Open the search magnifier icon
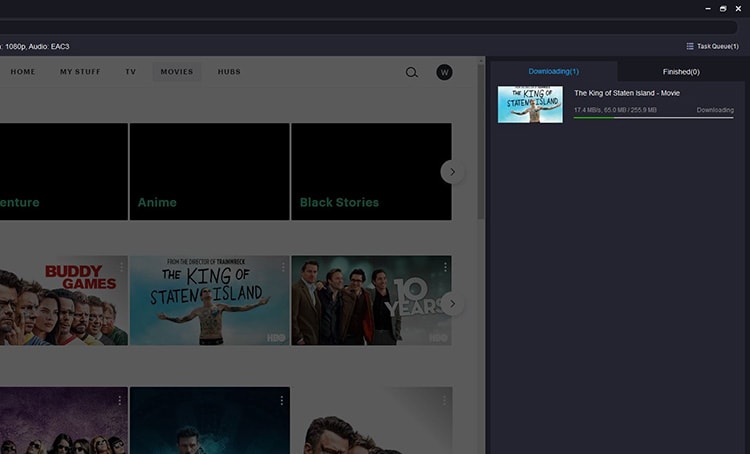The height and width of the screenshot is (454, 750). 412,72
